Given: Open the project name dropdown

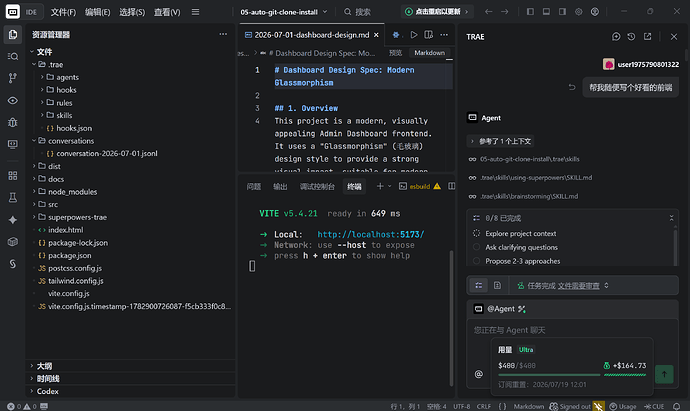Looking at the screenshot, I should coord(284,12).
